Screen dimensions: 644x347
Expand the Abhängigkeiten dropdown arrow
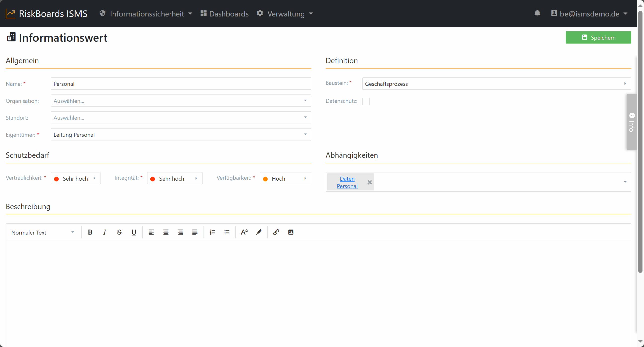coord(625,182)
